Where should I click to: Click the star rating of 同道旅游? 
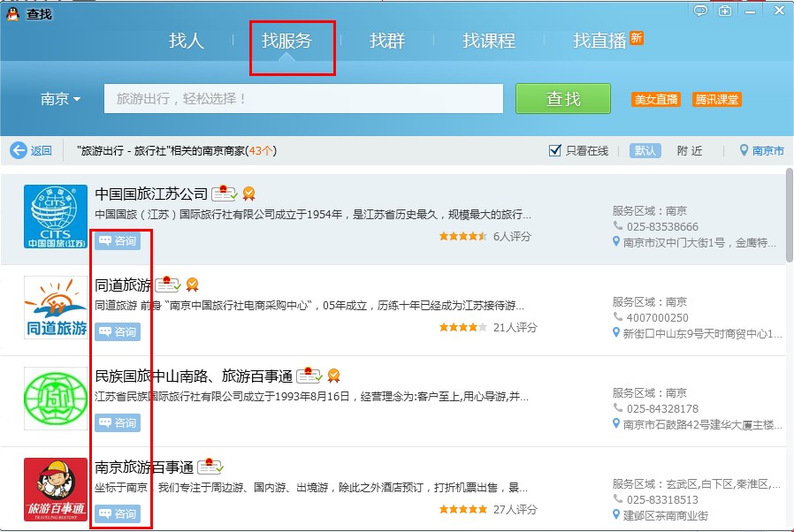[463, 325]
